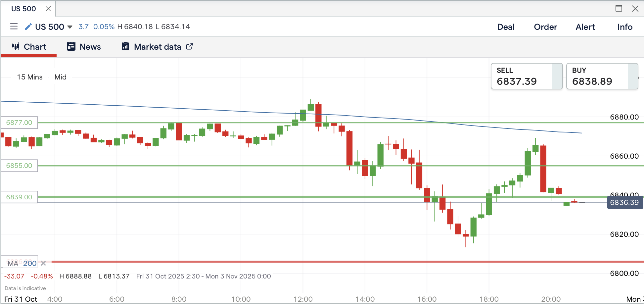Select the 6877.00 horizontal line label
Image resolution: width=644 pixels, height=304 pixels.
pos(19,123)
